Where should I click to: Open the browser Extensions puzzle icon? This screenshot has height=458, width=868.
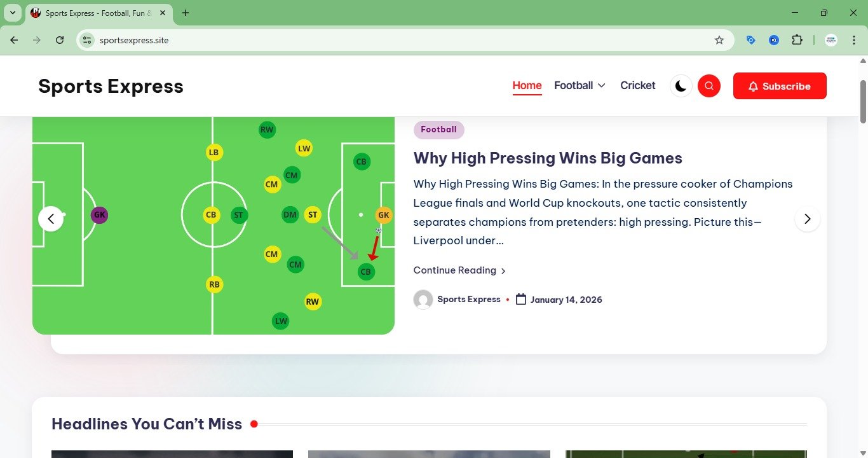[x=797, y=40]
